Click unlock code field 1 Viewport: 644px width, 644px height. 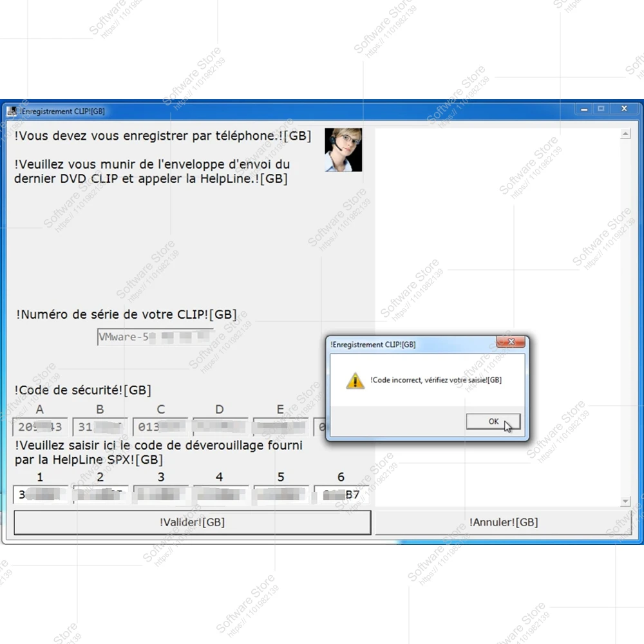click(40, 495)
